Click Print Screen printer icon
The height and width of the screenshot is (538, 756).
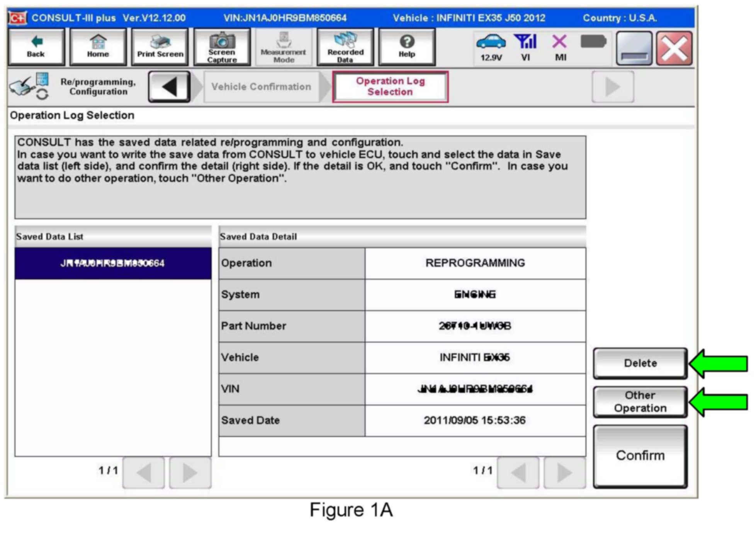click(x=160, y=47)
